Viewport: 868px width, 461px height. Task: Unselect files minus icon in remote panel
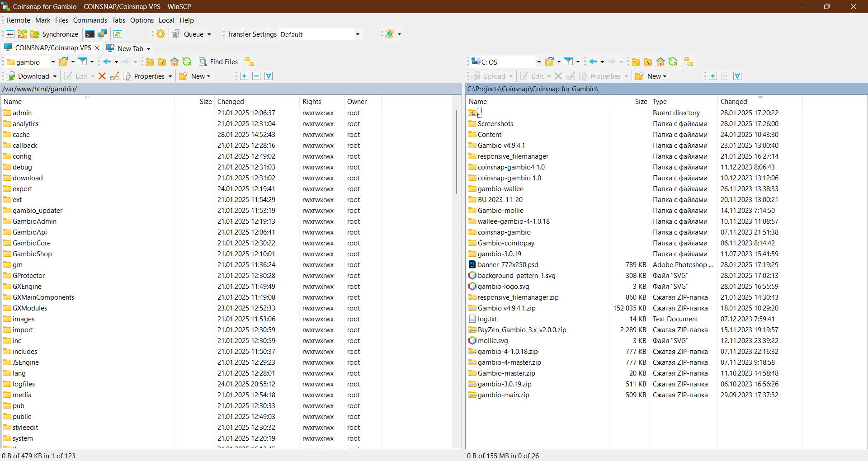tap(256, 76)
